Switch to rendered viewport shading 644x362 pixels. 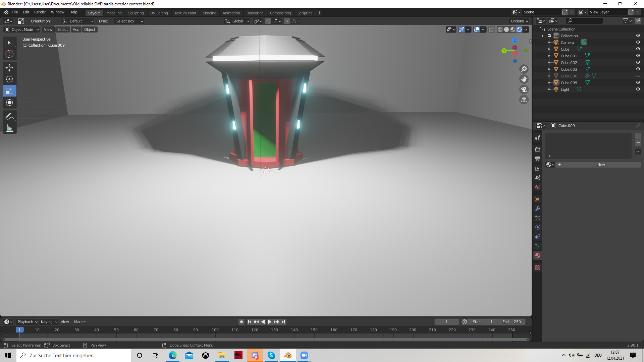pyautogui.click(x=519, y=29)
